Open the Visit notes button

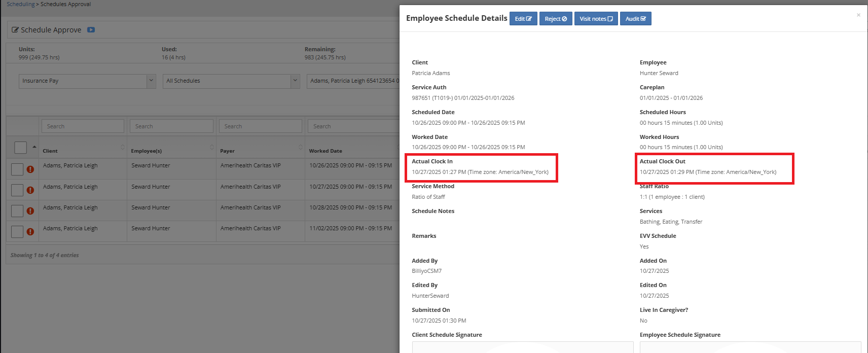(596, 19)
